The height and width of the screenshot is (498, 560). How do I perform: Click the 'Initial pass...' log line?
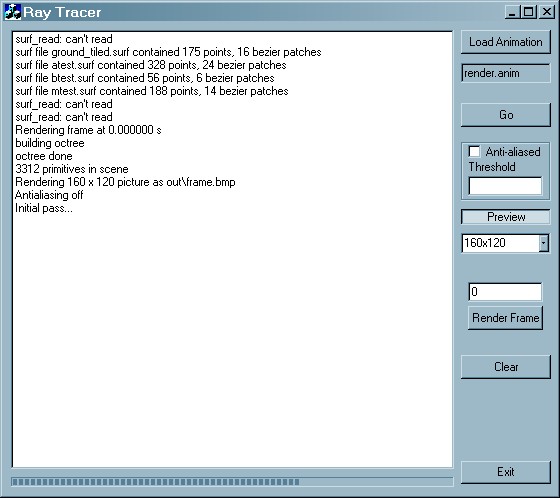click(44, 208)
